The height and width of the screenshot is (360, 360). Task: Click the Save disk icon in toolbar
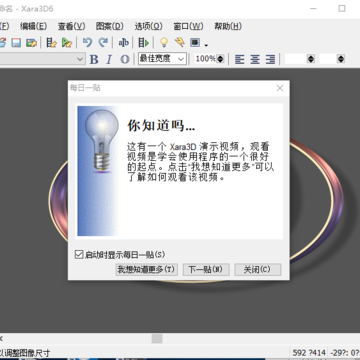click(16, 43)
